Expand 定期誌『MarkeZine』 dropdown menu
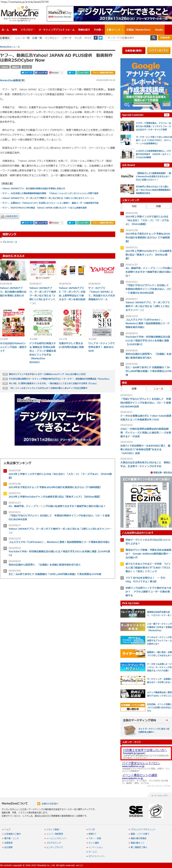The width and height of the screenshot is (172, 868). pyautogui.click(x=139, y=30)
